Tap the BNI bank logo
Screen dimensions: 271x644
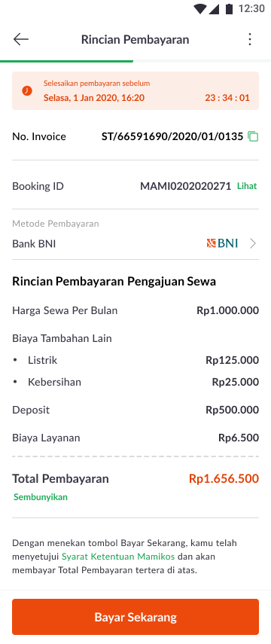click(x=222, y=243)
